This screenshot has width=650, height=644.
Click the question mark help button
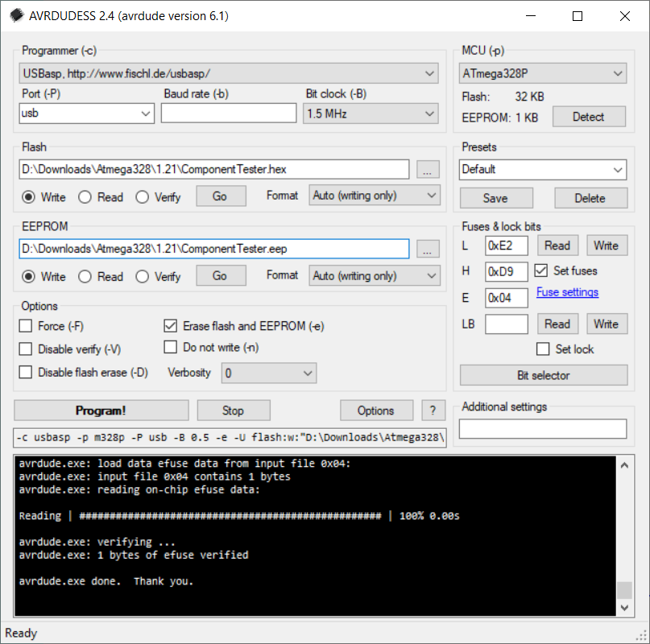click(433, 411)
